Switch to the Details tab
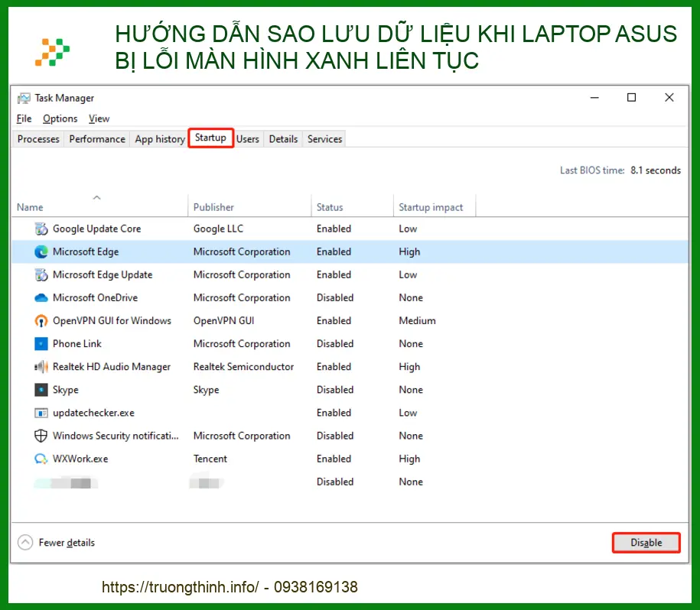The image size is (700, 610). pyautogui.click(x=283, y=139)
